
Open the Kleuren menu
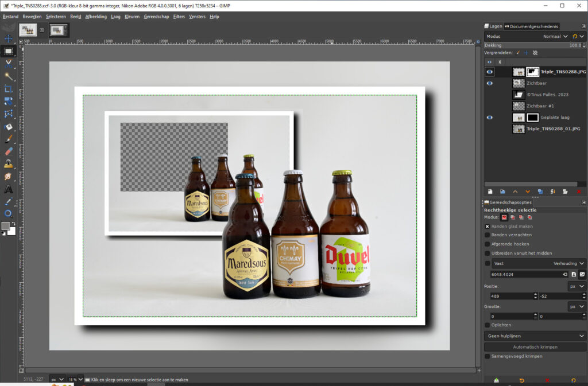pyautogui.click(x=132, y=17)
